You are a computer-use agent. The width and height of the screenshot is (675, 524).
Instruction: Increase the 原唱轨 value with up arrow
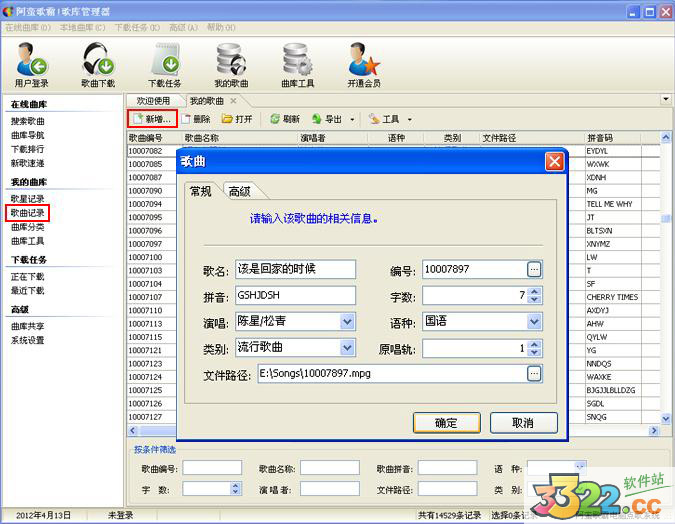tap(534, 344)
